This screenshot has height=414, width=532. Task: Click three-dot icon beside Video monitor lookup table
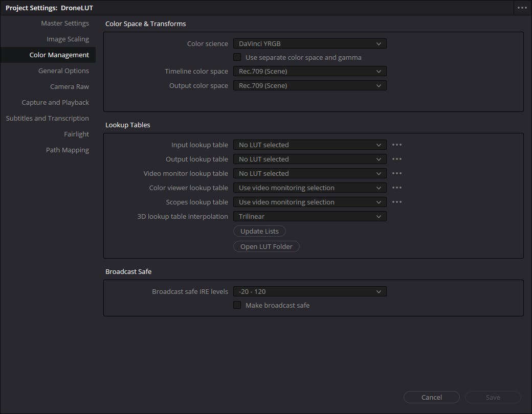397,173
